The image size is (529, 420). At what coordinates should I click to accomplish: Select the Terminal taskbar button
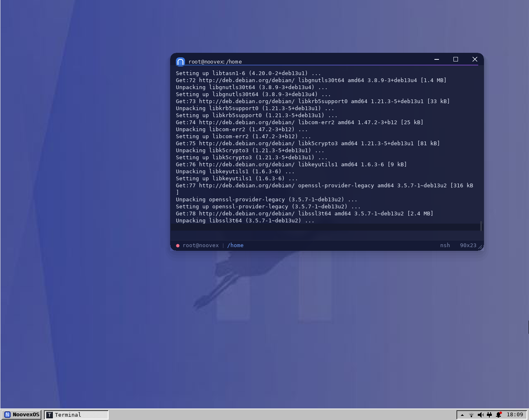coord(76,415)
